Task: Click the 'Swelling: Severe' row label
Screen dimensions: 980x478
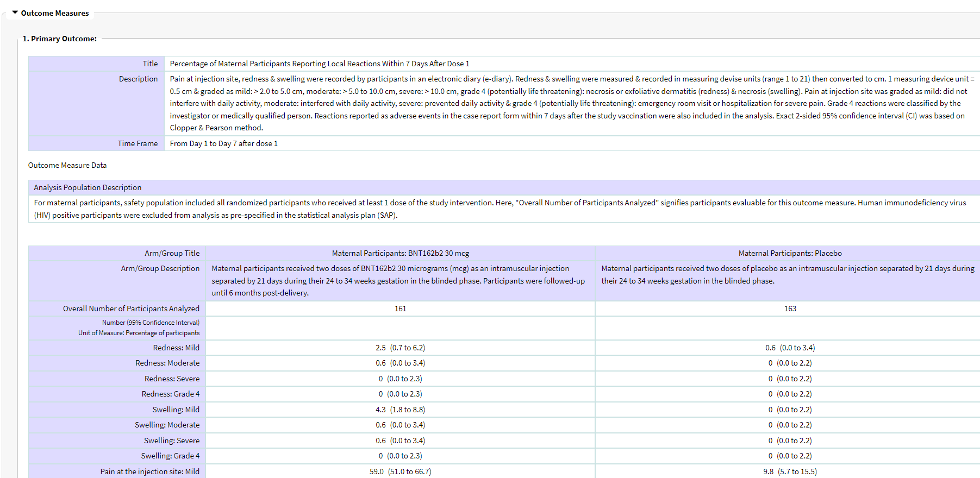Action: [x=172, y=441]
